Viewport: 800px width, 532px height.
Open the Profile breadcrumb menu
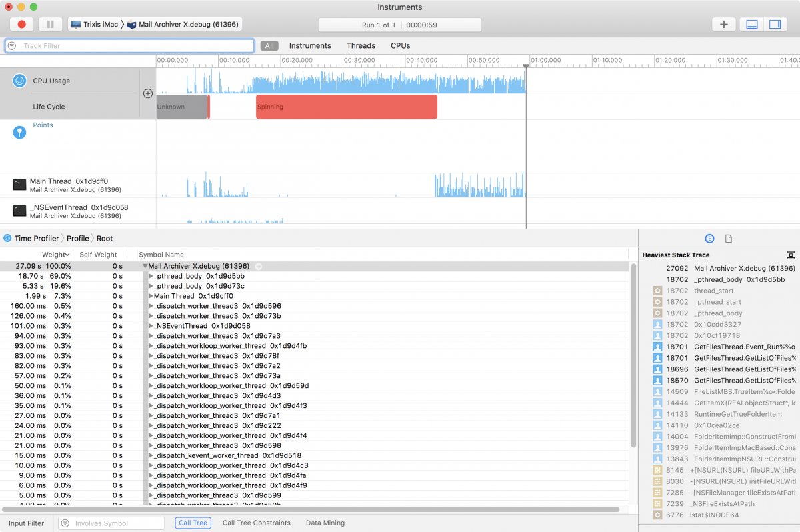[77, 238]
